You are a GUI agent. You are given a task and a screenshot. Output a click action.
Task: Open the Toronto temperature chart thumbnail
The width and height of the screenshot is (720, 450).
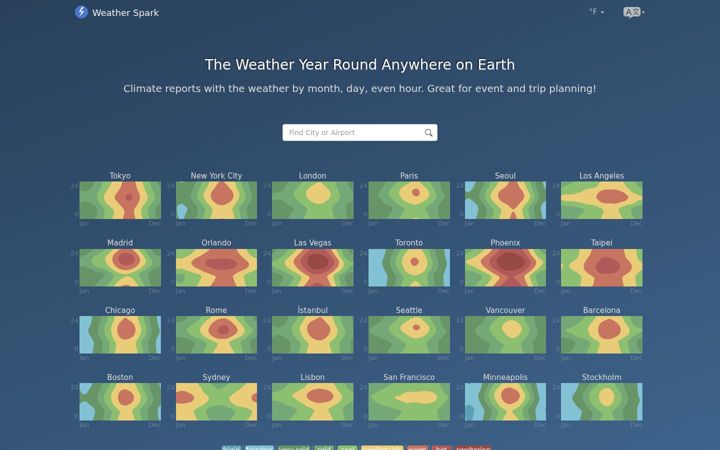pos(409,268)
